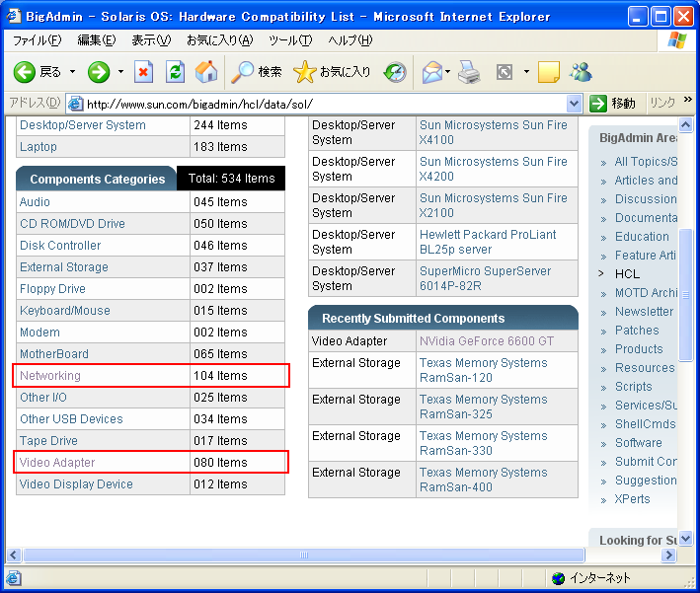Refresh the page with the refresh icon
The width and height of the screenshot is (700, 593).
point(175,72)
